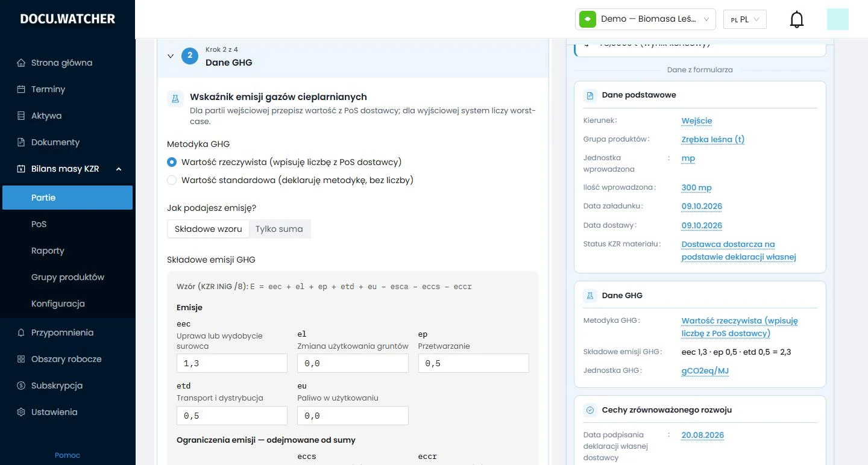Switch to Składowe wzoru mode
868x465 pixels.
(x=209, y=229)
